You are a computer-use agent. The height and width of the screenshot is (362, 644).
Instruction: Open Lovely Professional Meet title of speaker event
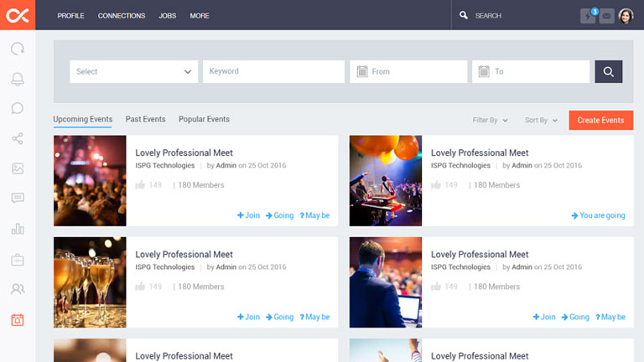(x=480, y=255)
